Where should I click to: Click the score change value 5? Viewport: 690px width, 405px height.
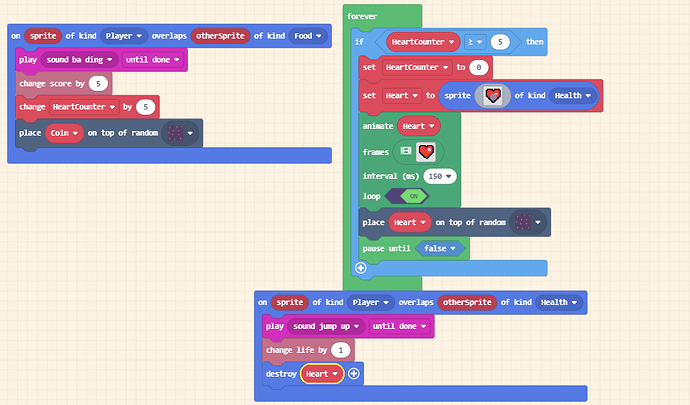(98, 84)
